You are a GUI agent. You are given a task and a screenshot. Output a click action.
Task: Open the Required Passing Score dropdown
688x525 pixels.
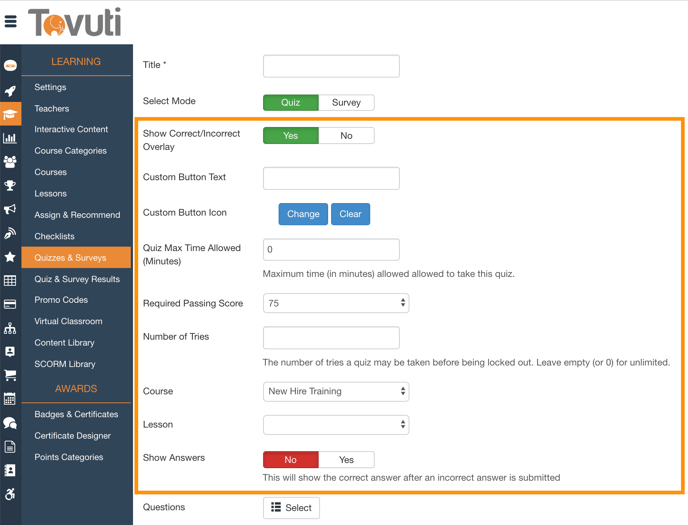pyautogui.click(x=336, y=303)
